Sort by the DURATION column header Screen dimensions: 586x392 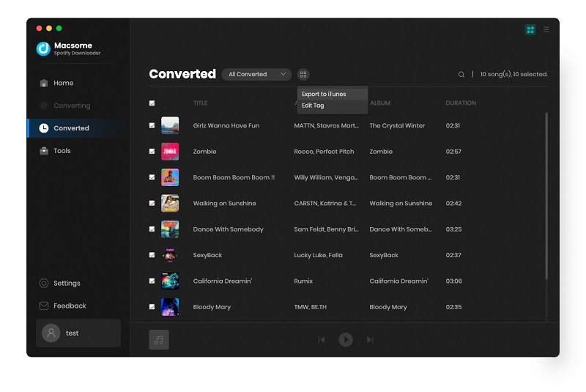pyautogui.click(x=461, y=103)
